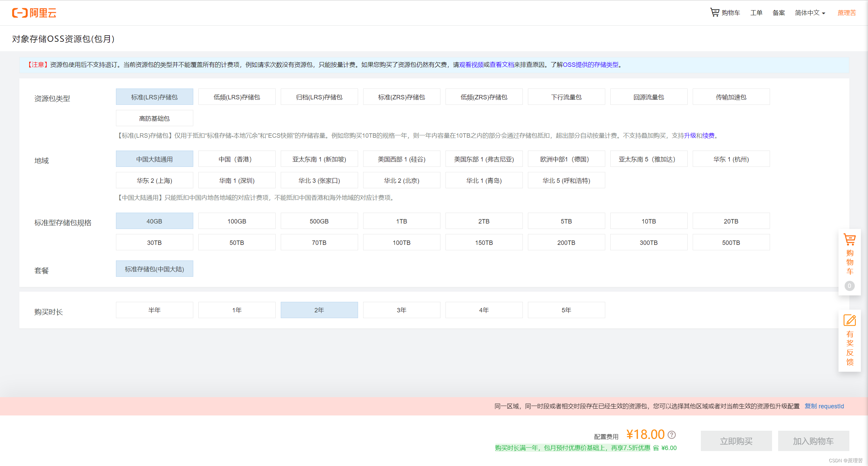Viewport: 868px width, 466px height.
Task: Pick the 2TB storage size
Action: pyautogui.click(x=484, y=221)
